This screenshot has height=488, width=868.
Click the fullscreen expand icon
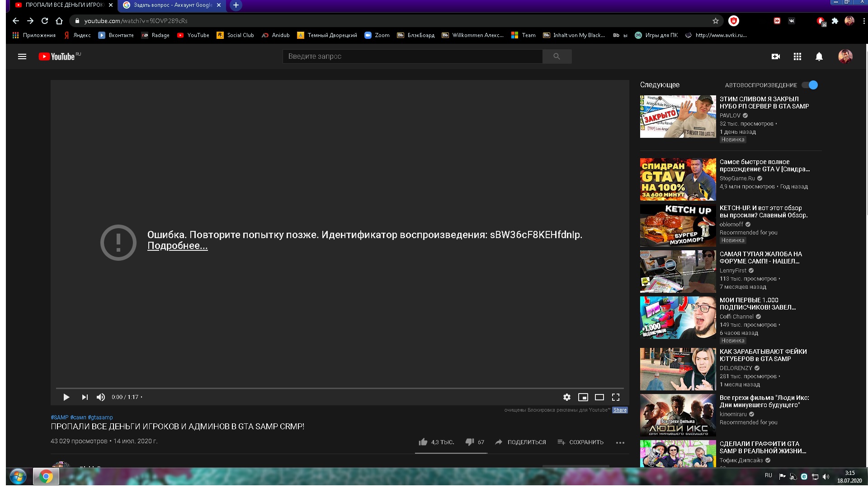coord(616,397)
